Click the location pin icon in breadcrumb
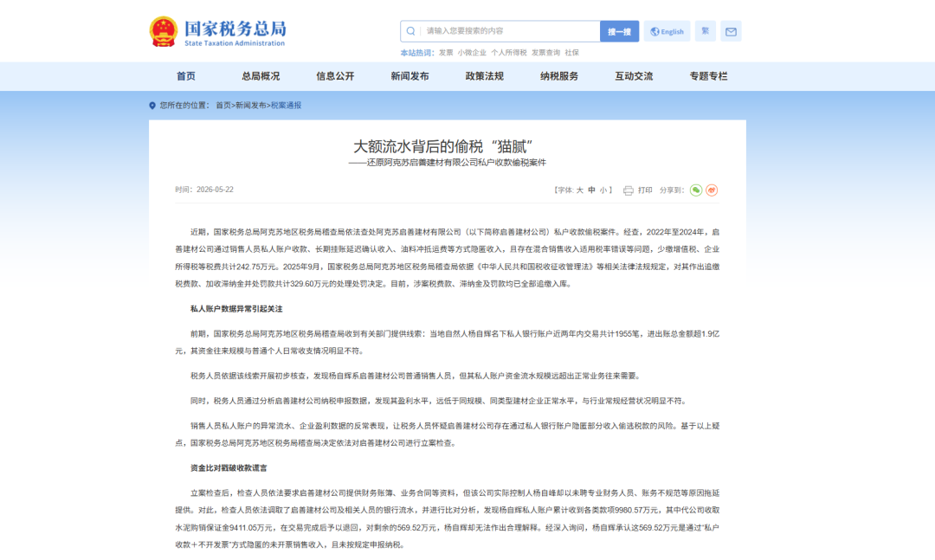This screenshot has height=560, width=935. (152, 106)
